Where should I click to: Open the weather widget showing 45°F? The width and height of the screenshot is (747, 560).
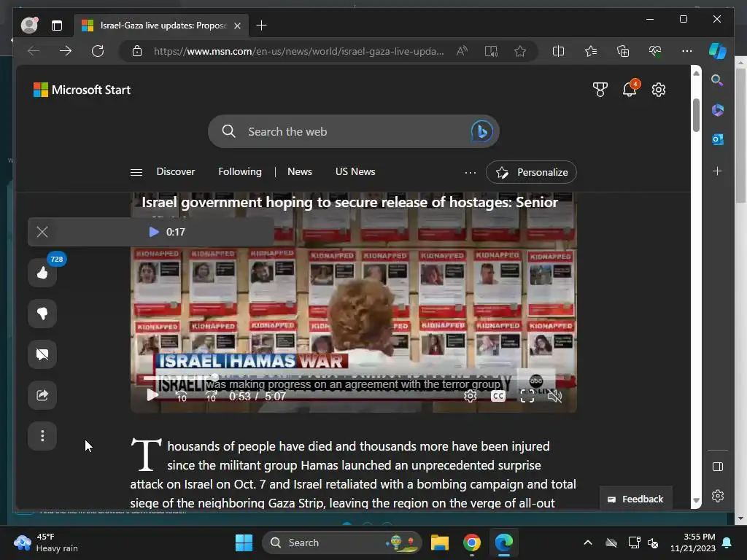(46, 542)
